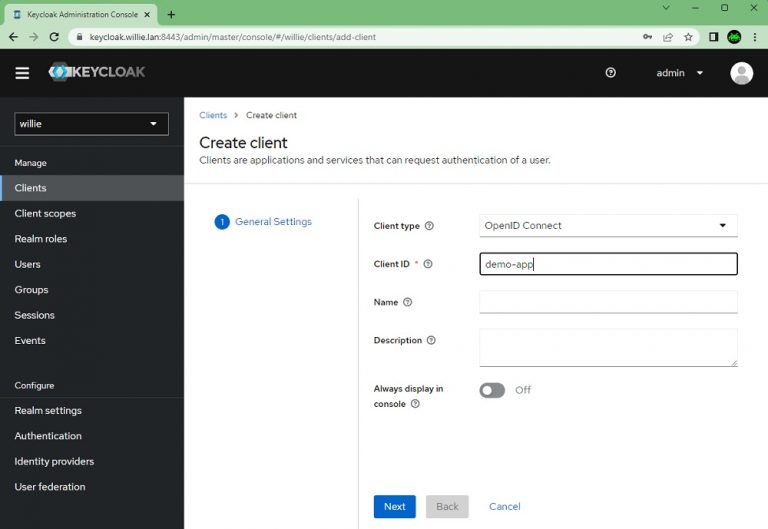The height and width of the screenshot is (529, 768).
Task: Open the browser side panel
Action: point(713,37)
